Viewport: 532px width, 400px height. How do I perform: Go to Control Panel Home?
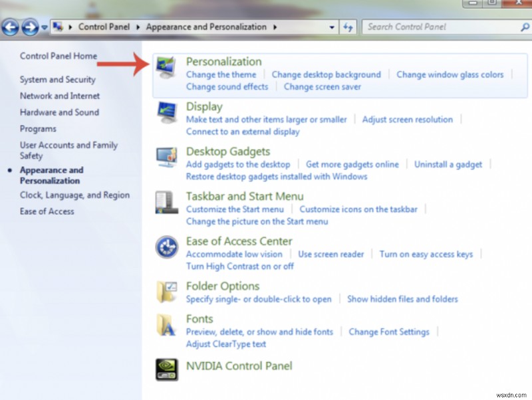(59, 56)
